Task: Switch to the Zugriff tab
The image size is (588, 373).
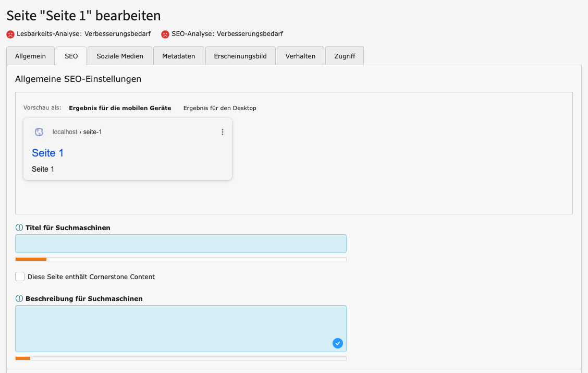Action: (345, 56)
